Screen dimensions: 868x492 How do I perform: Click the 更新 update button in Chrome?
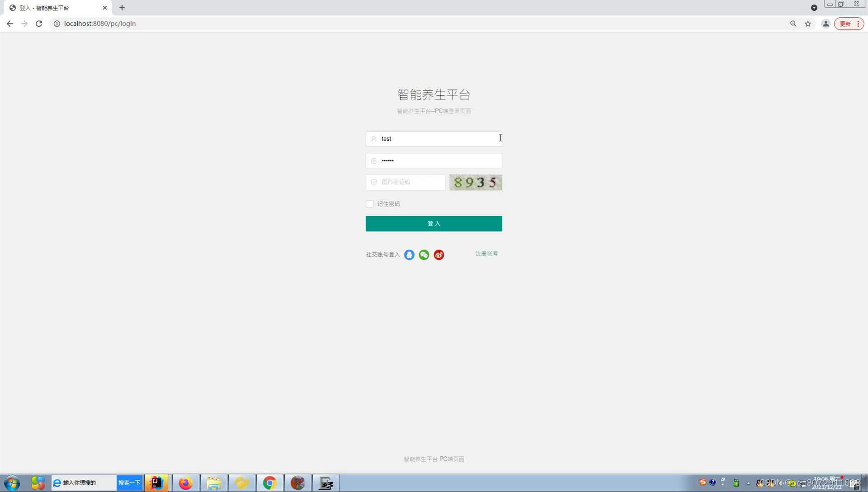(x=845, y=24)
